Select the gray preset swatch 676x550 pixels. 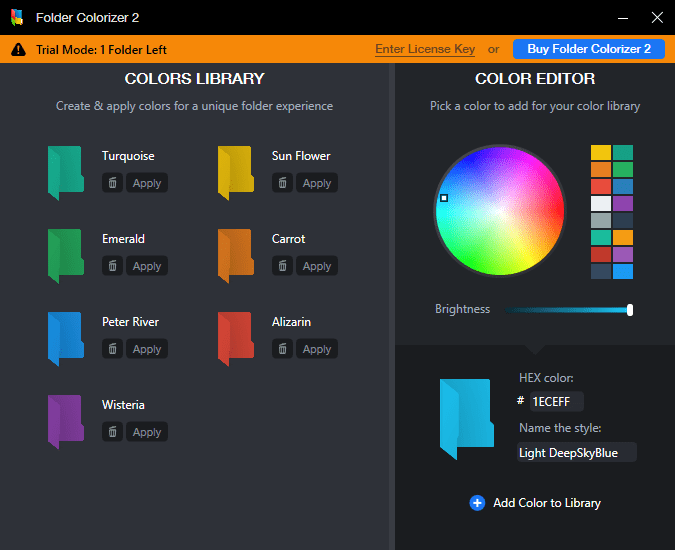[601, 220]
